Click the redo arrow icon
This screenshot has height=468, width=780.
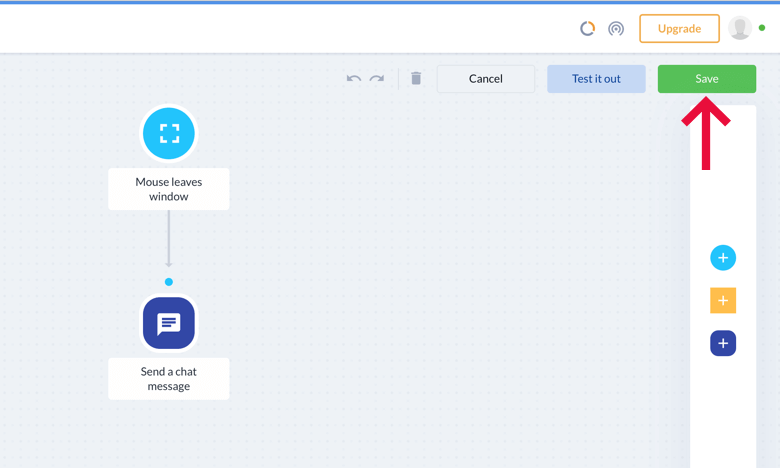coord(377,79)
